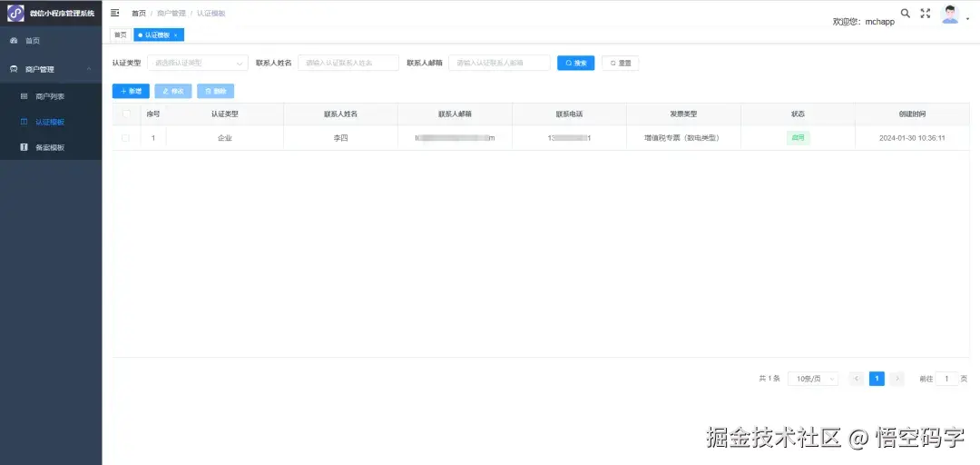Click the user avatar image

(950, 14)
